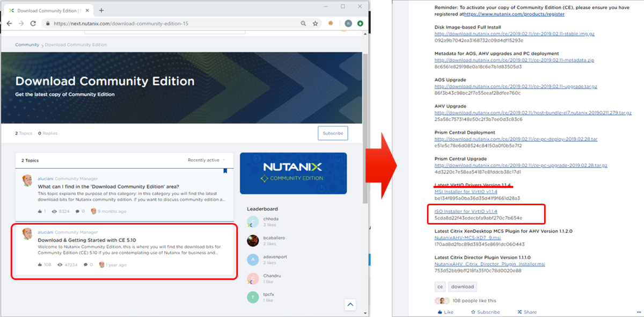Click the orange browser extension icon

331,24
